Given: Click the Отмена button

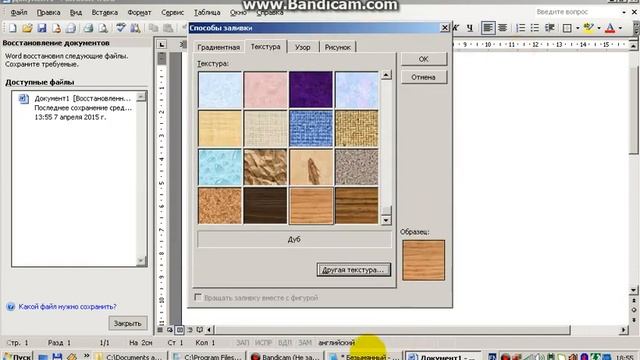Looking at the screenshot, I should click(424, 77).
